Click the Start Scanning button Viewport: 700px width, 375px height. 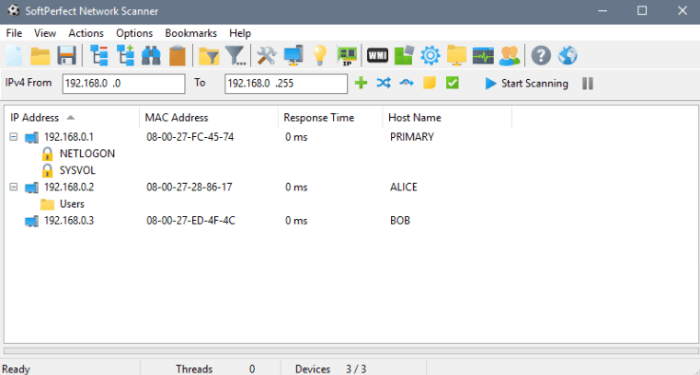(x=527, y=83)
